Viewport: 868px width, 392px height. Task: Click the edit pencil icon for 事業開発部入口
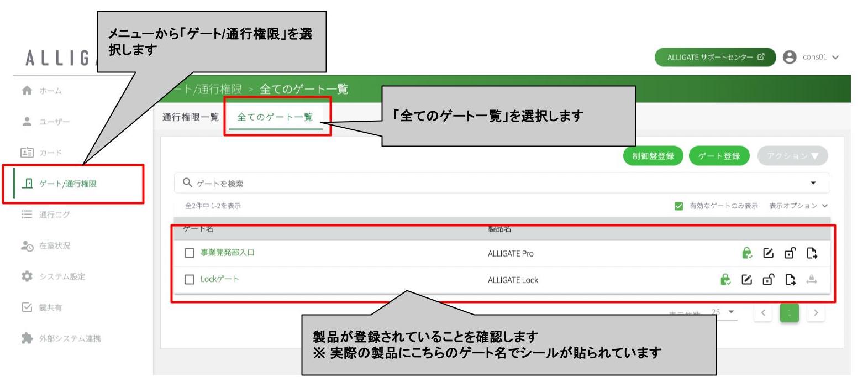(x=768, y=253)
